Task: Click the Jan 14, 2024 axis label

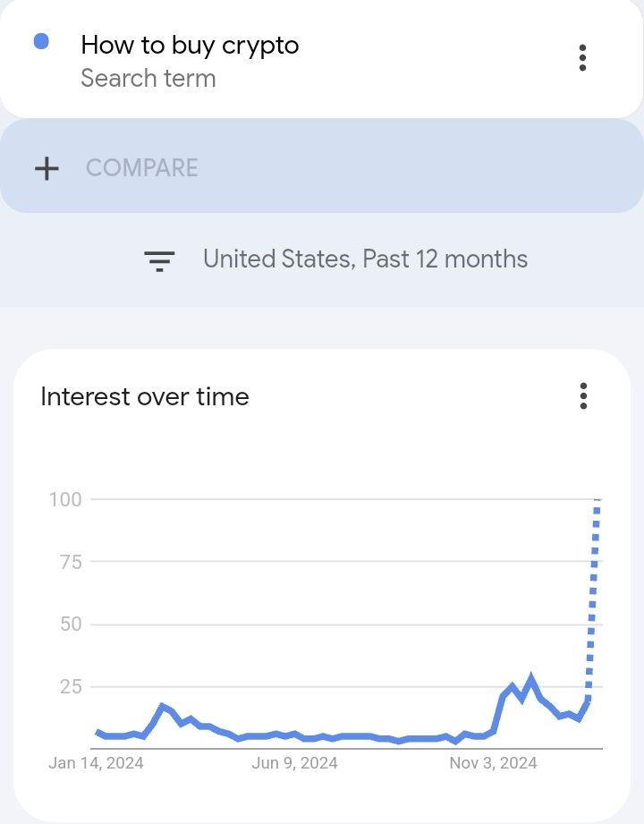Action: (96, 763)
